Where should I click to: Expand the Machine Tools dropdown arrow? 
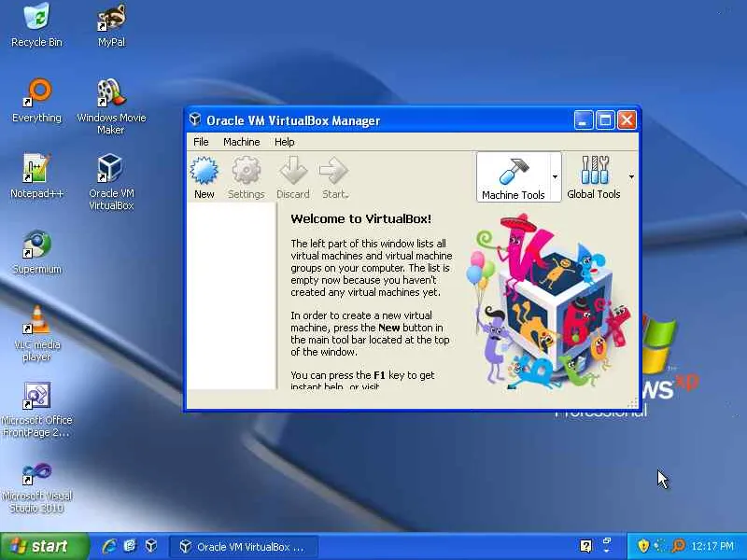click(x=555, y=177)
